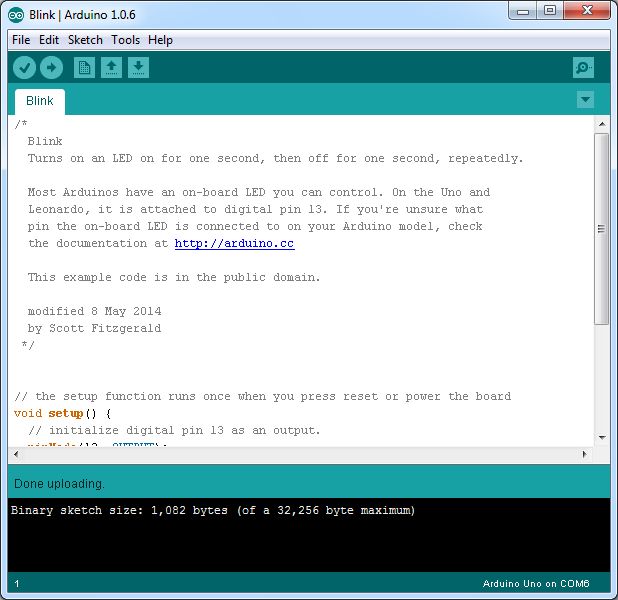Select the Blink sketch tab

pos(40,101)
